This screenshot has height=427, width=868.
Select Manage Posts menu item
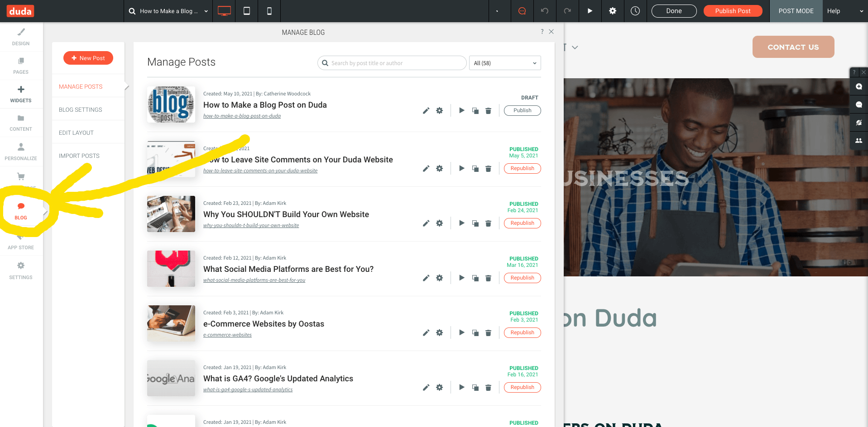tap(81, 86)
